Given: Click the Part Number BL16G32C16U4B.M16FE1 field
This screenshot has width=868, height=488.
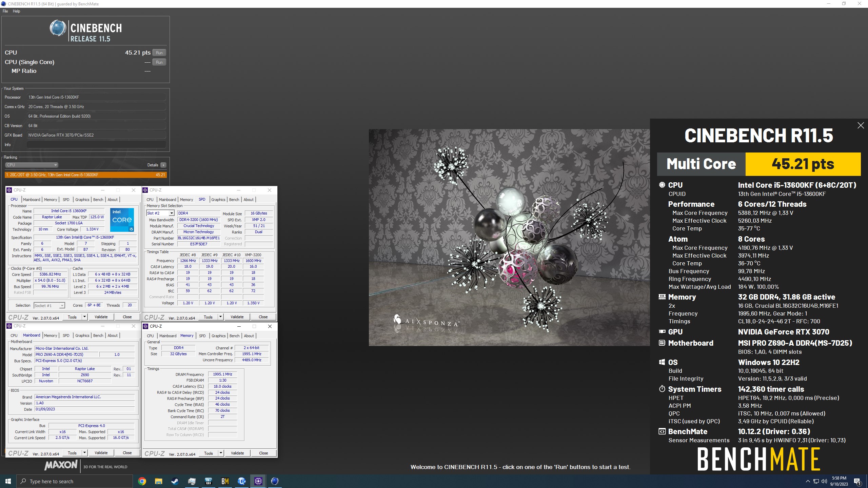Looking at the screenshot, I should point(199,238).
